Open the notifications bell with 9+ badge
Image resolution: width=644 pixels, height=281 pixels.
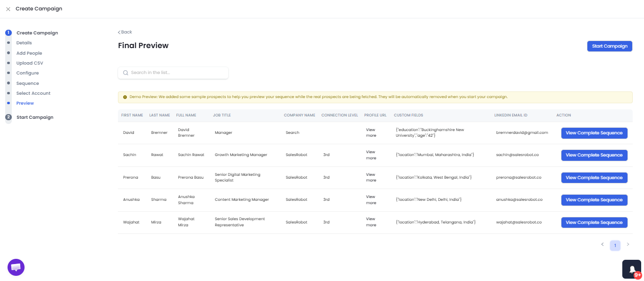[x=632, y=269]
